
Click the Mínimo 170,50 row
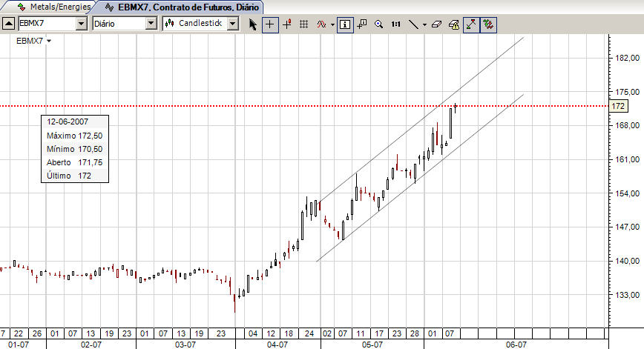pyautogui.click(x=75, y=149)
